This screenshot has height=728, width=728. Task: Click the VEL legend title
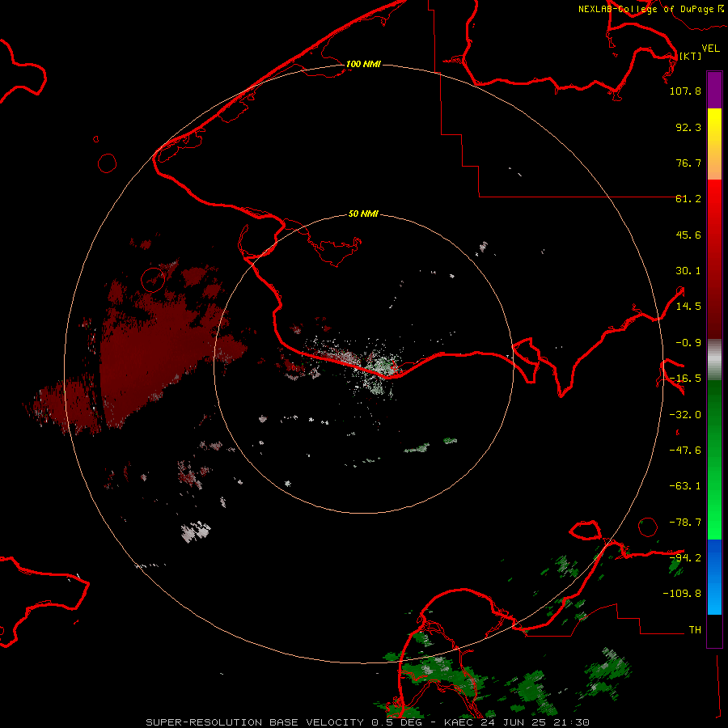tap(711, 49)
